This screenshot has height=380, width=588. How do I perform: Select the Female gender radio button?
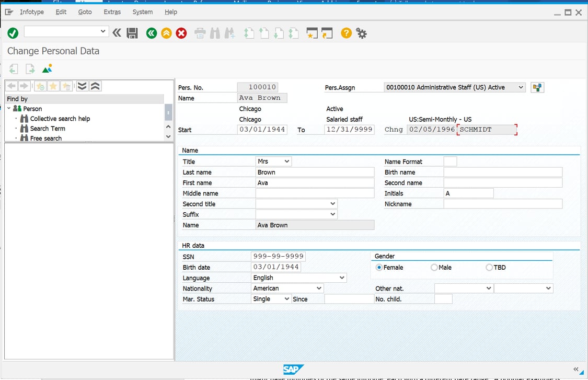pyautogui.click(x=378, y=267)
